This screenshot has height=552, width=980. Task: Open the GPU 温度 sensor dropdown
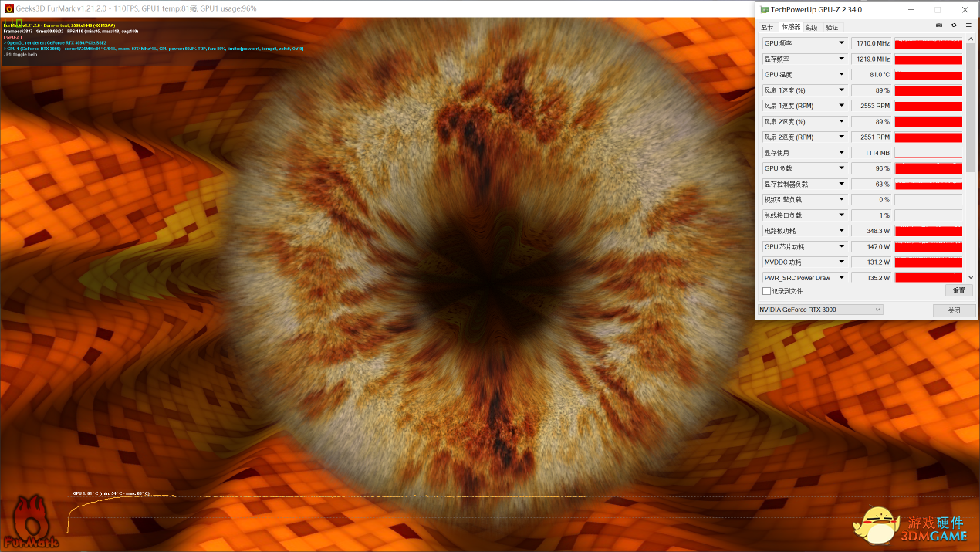pos(842,75)
